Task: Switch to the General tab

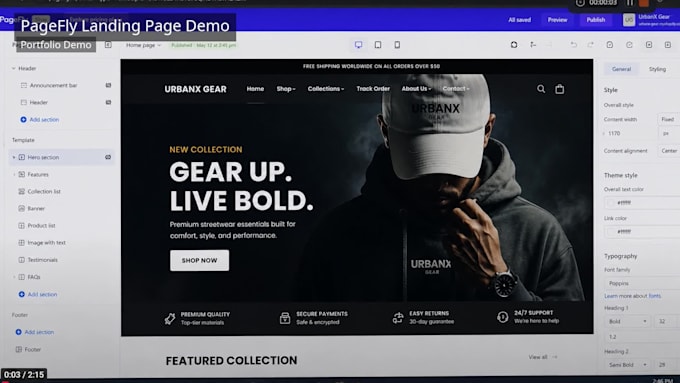Action: point(621,69)
